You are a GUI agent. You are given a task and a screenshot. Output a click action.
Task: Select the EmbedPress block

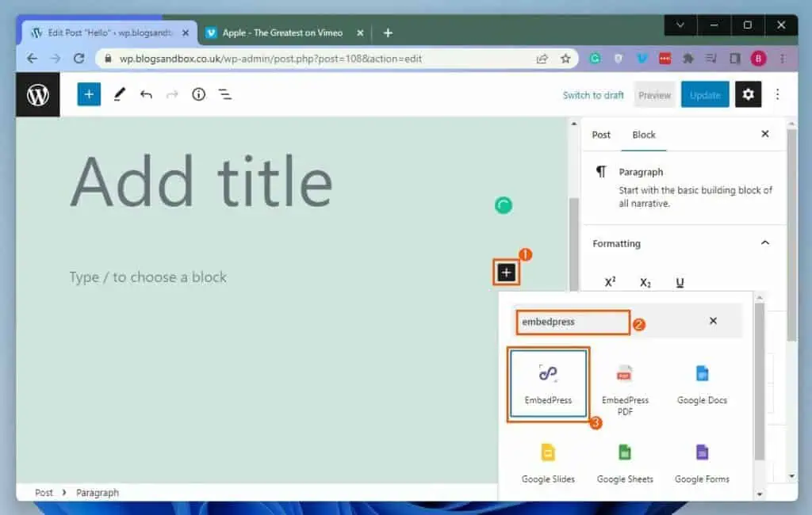[x=547, y=383]
